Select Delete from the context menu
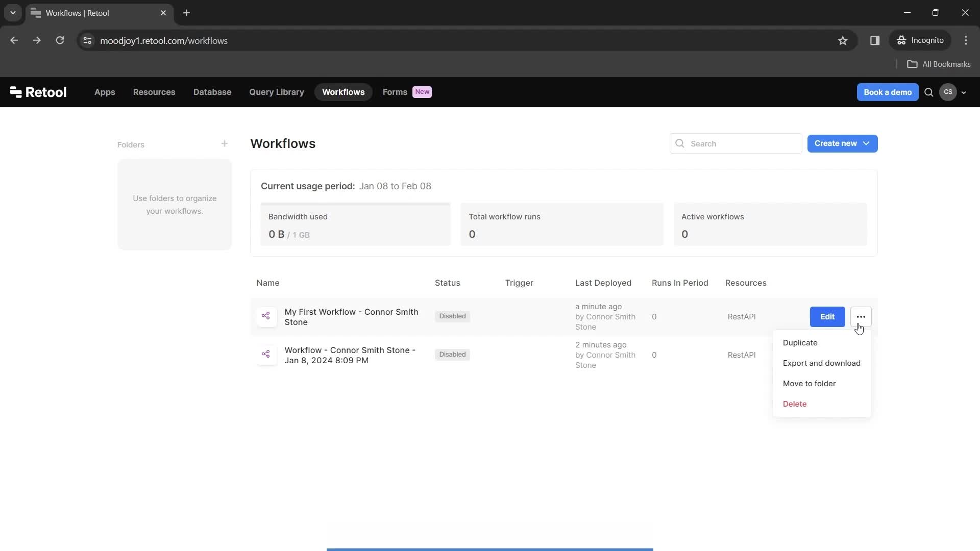This screenshot has height=551, width=980. click(x=795, y=404)
